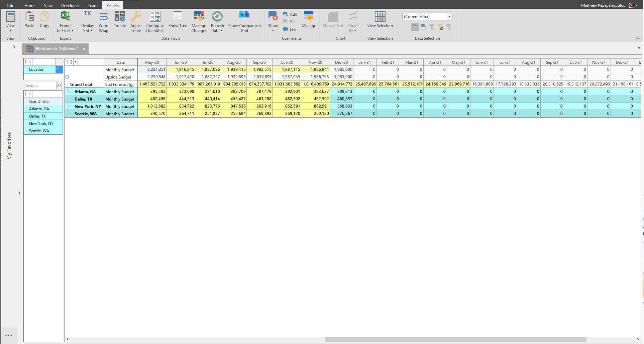644x344 pixels.
Task: Open Adjust Totals
Action: [x=136, y=22]
